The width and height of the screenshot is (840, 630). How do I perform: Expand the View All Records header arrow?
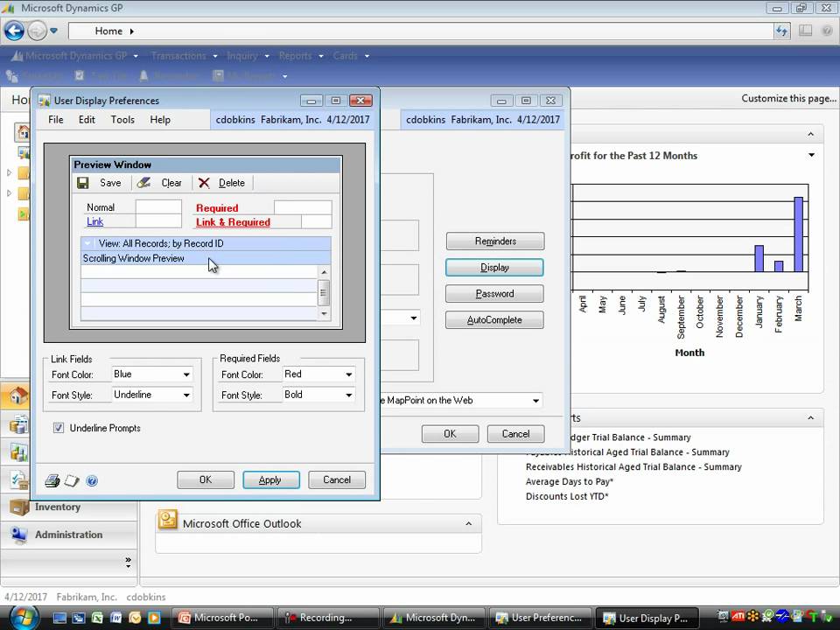[88, 243]
